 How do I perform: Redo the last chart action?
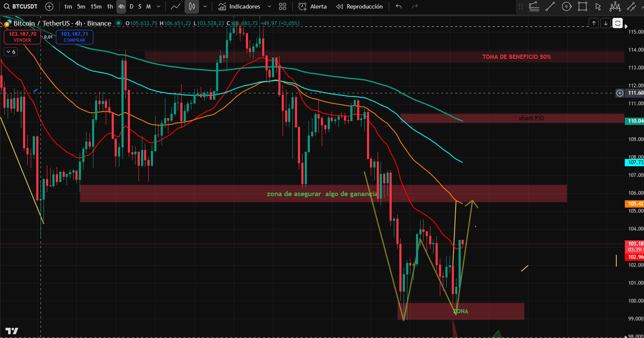414,6
